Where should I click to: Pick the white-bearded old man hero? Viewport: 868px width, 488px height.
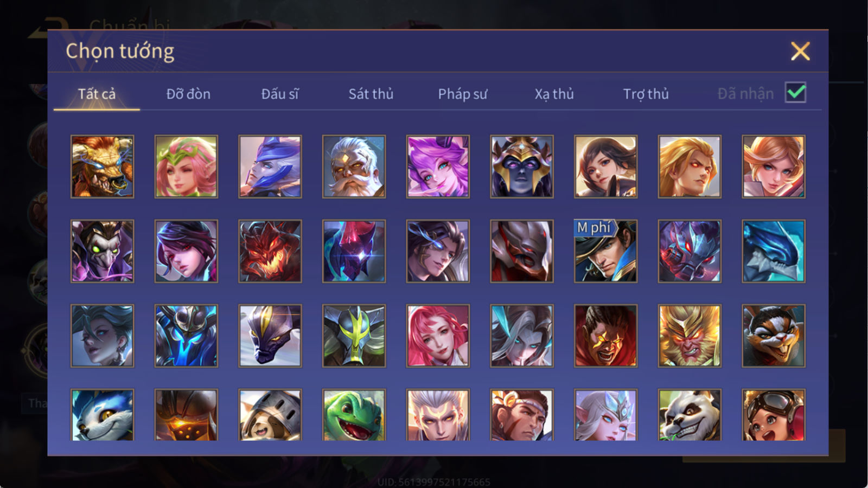(x=354, y=166)
